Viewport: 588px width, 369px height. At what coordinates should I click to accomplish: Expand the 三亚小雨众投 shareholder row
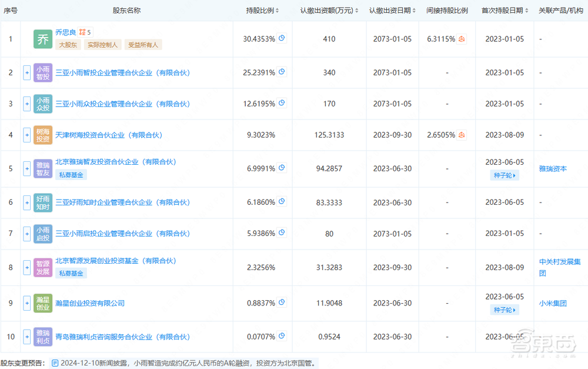26,104
